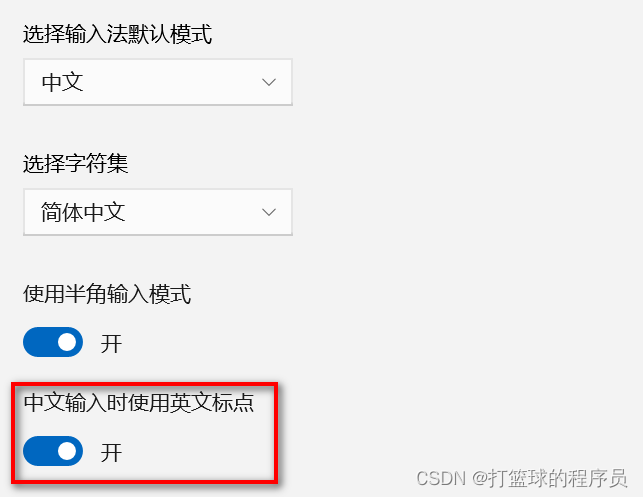Click the 使用半角输入模式 label

tap(107, 294)
